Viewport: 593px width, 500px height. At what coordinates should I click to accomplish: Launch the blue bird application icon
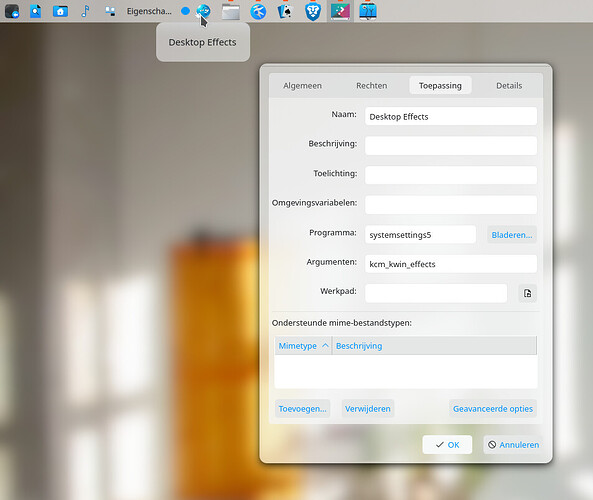[x=258, y=11]
